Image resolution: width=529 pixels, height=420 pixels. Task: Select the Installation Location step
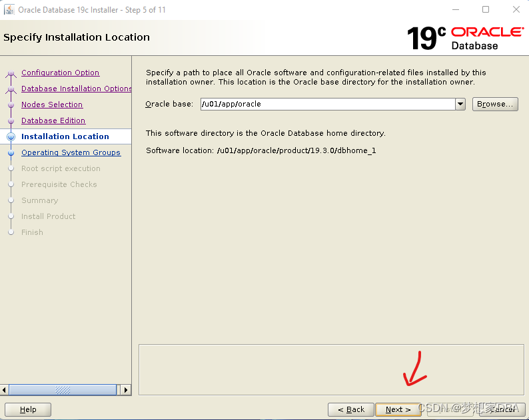(x=65, y=136)
